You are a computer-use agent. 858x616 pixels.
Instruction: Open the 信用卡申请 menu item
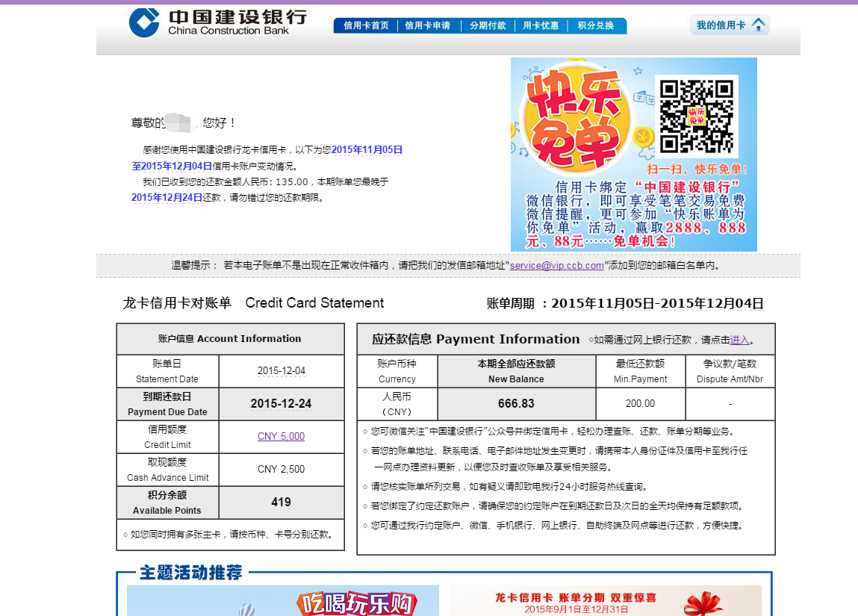click(x=427, y=25)
